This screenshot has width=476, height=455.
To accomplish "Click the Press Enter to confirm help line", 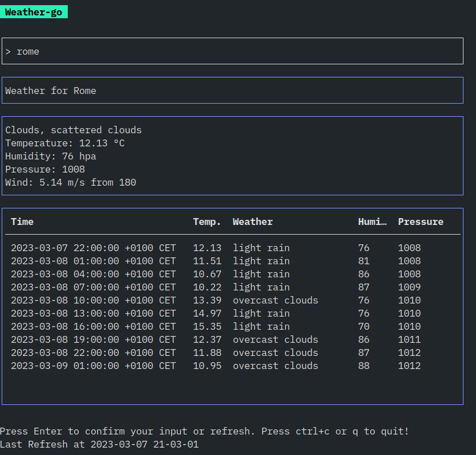I will 204,431.
